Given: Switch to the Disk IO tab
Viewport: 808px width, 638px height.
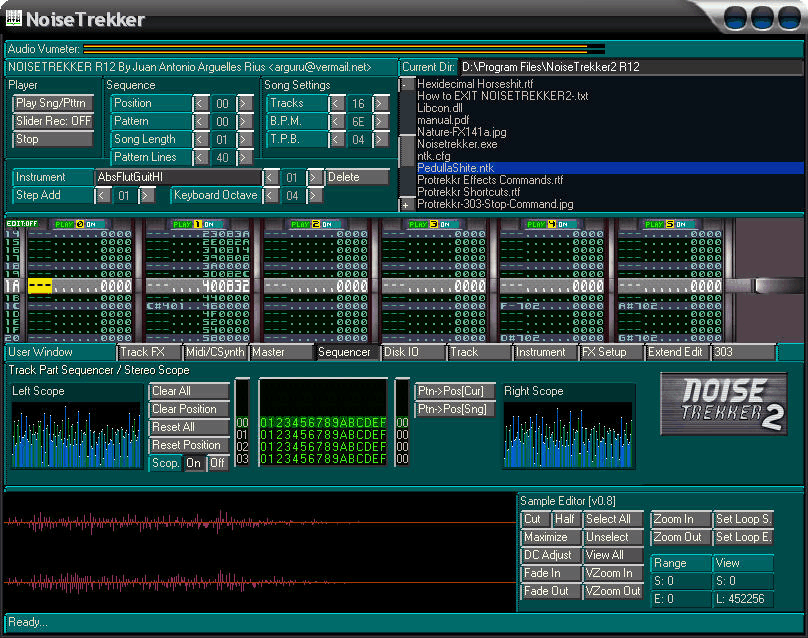Looking at the screenshot, I should (413, 352).
